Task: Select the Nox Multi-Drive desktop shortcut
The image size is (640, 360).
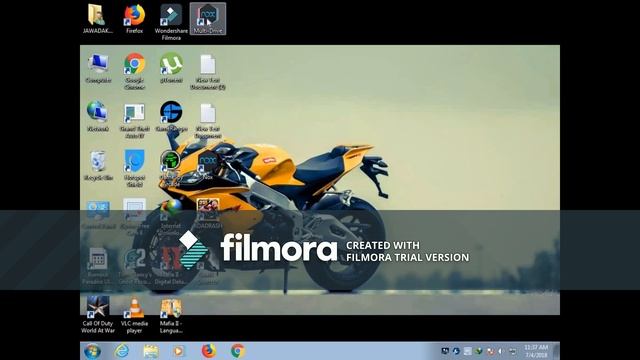Action: (x=208, y=19)
